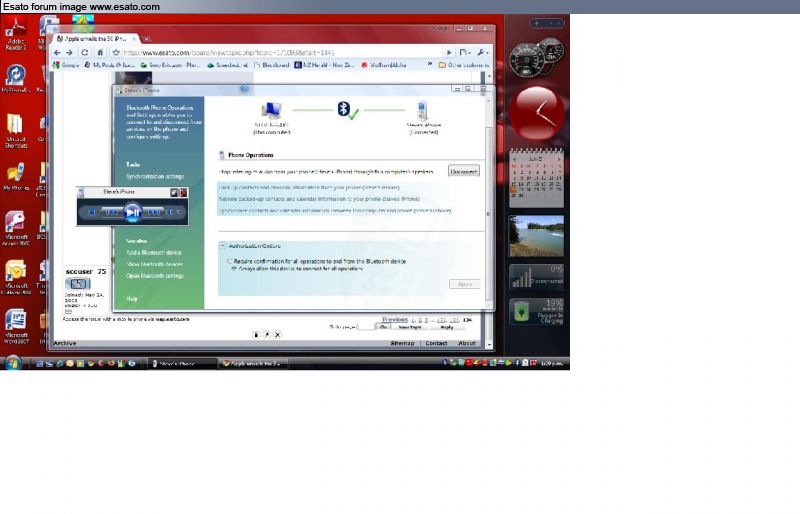The height and width of the screenshot is (514, 800).
Task: Open the Sitemap footer link
Action: click(x=402, y=343)
